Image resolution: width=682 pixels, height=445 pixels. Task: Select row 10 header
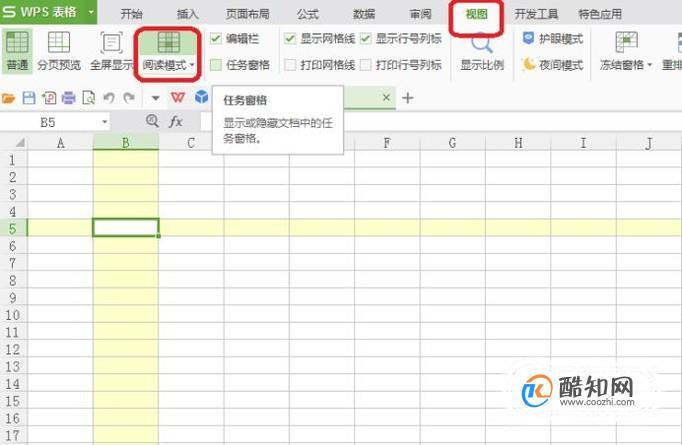click(x=13, y=315)
